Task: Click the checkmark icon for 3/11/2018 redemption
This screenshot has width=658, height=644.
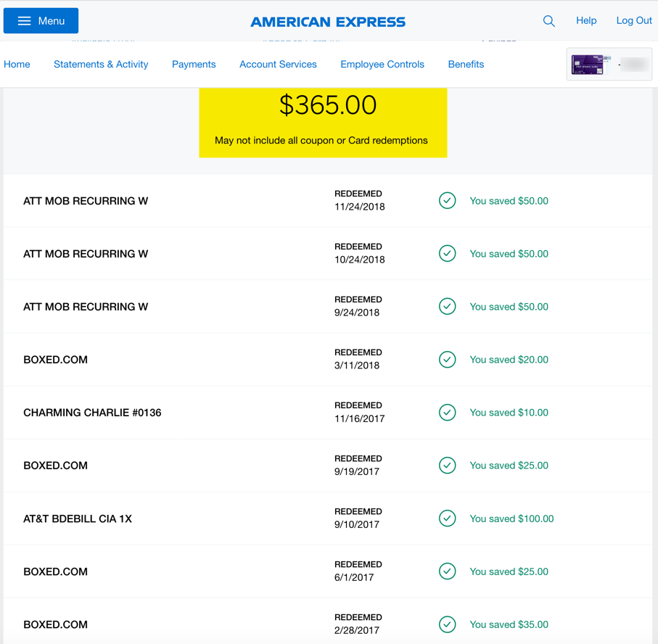Action: [448, 359]
